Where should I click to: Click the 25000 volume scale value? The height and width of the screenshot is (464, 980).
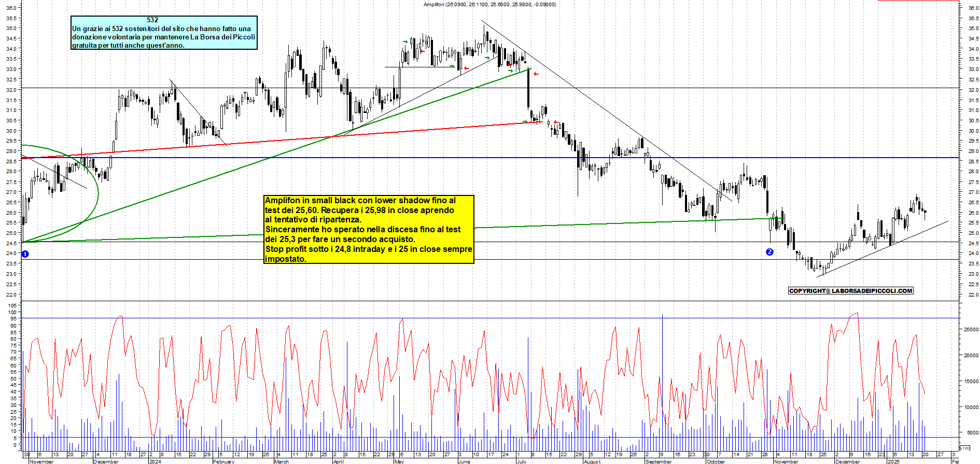971,330
